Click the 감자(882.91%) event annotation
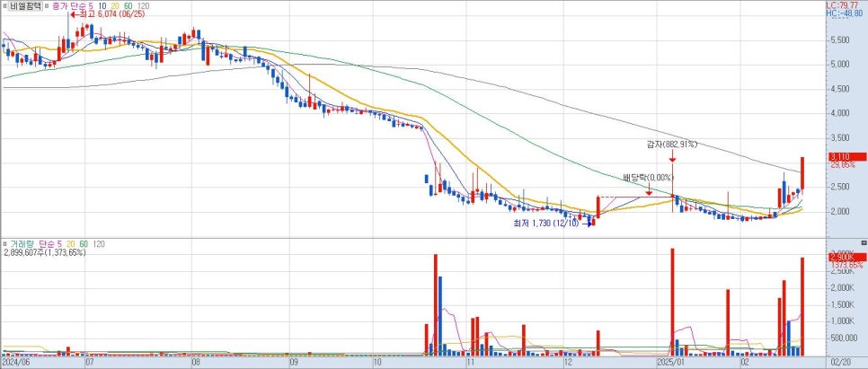Screen dimensions: 868x369 click(672, 145)
